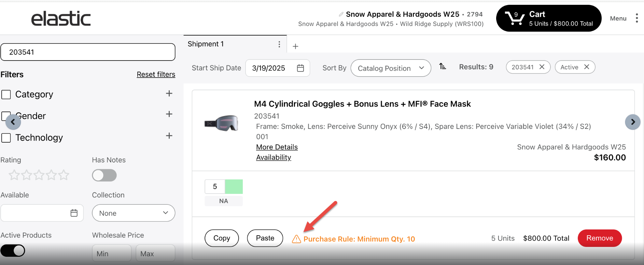Toggle the Active Products switch off
The height and width of the screenshot is (265, 644).
click(x=13, y=251)
